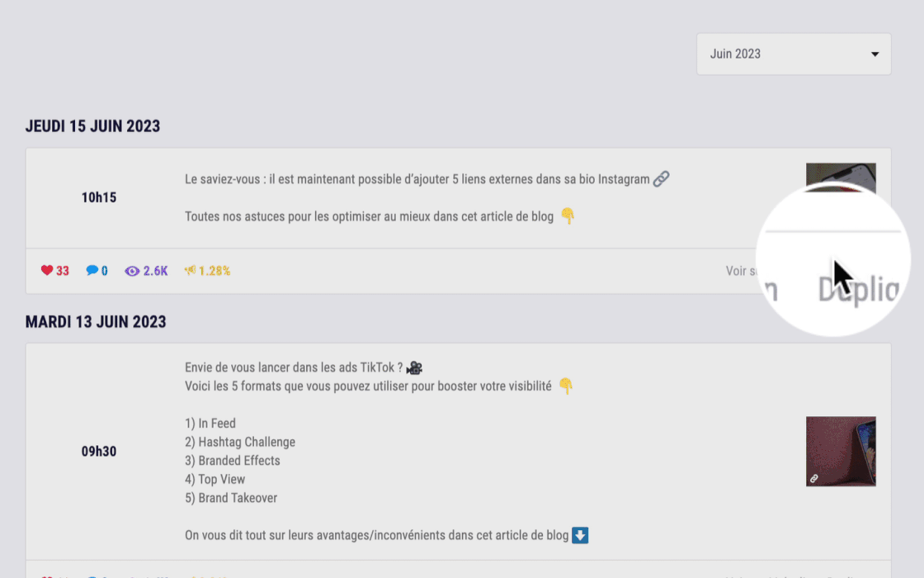This screenshot has width=924, height=578.
Task: Open the 09h30 TikTok post thumbnail
Action: pyautogui.click(x=841, y=451)
